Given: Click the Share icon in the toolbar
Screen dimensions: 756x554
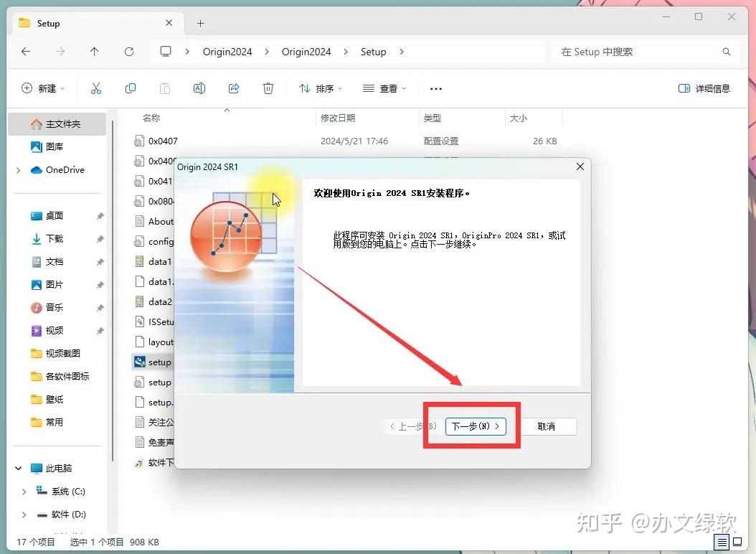Looking at the screenshot, I should pos(234,88).
